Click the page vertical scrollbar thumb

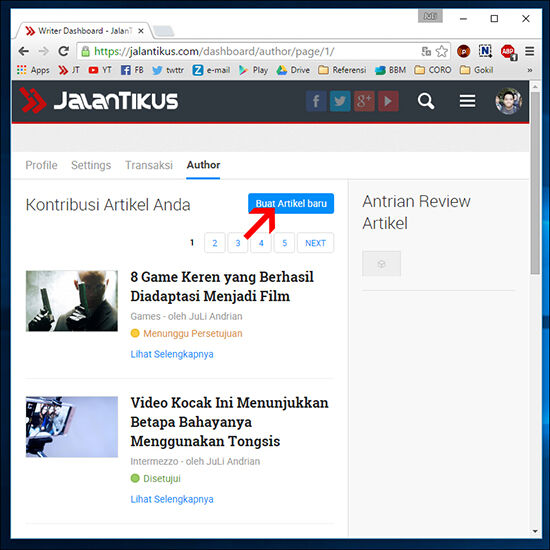tap(535, 183)
